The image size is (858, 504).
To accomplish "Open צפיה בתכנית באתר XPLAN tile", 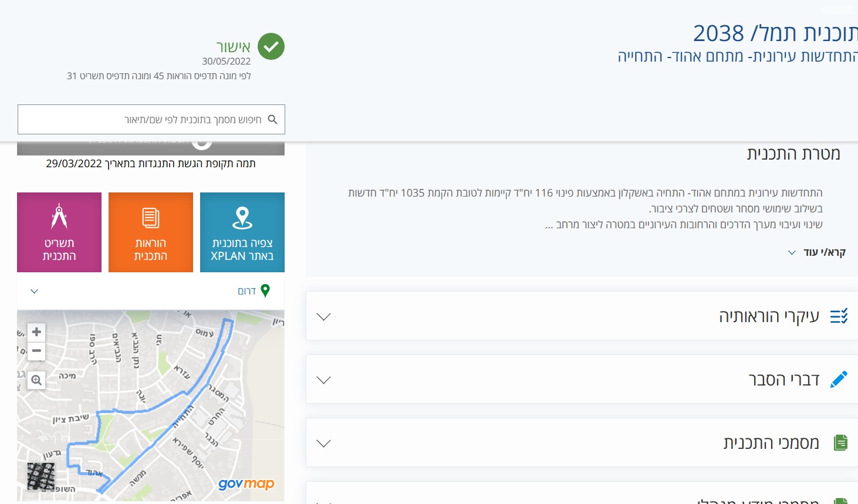I will point(242,232).
